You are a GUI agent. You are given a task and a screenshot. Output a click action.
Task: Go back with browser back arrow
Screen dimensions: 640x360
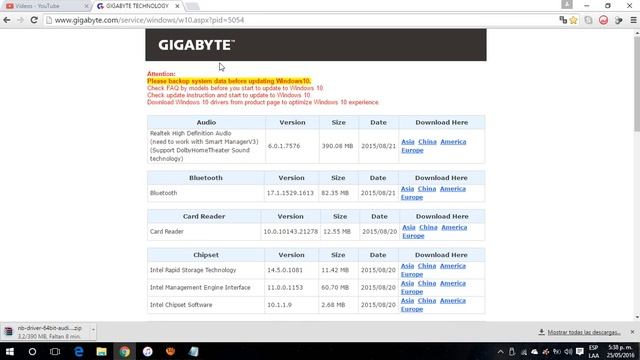(7, 20)
